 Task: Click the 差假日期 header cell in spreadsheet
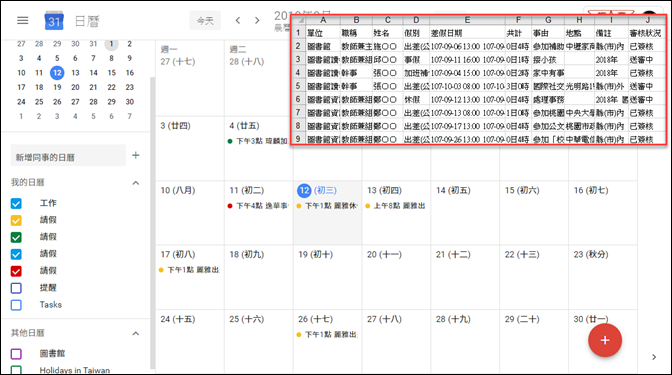click(x=467, y=33)
